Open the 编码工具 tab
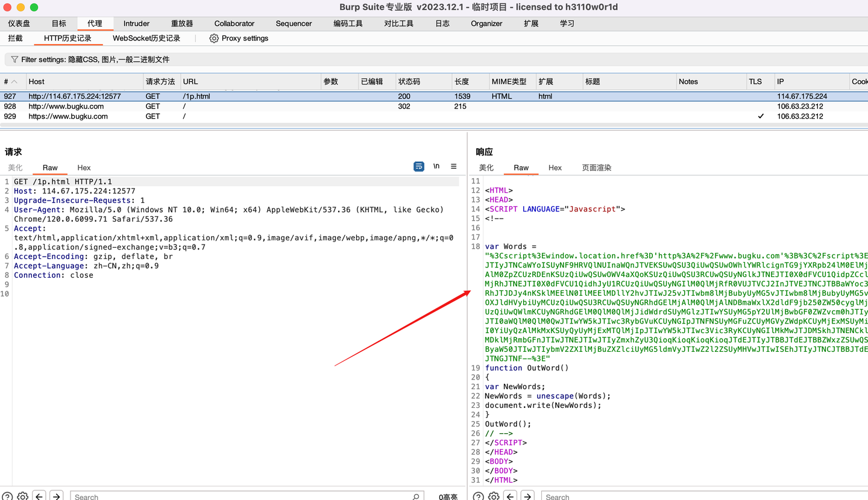This screenshot has height=500, width=868. click(348, 23)
